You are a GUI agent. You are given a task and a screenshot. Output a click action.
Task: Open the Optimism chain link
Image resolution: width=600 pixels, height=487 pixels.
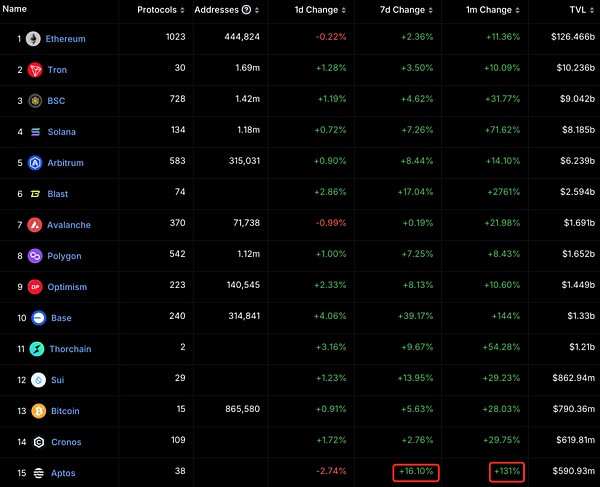pyautogui.click(x=67, y=287)
